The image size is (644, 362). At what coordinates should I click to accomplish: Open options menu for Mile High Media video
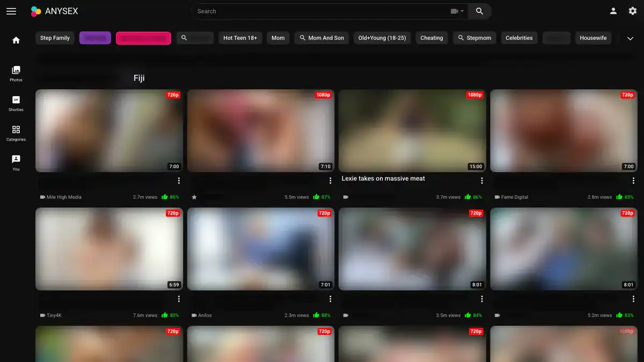179,181
